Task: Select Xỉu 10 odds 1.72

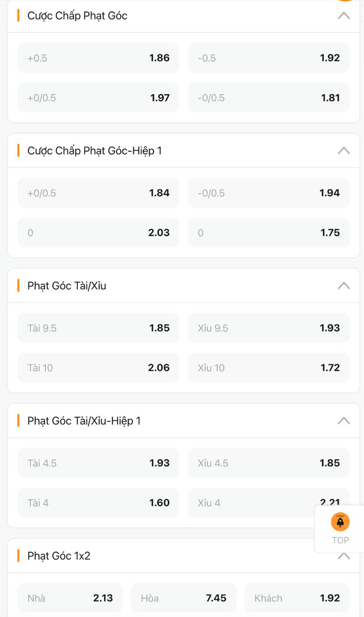Action: coord(268,368)
